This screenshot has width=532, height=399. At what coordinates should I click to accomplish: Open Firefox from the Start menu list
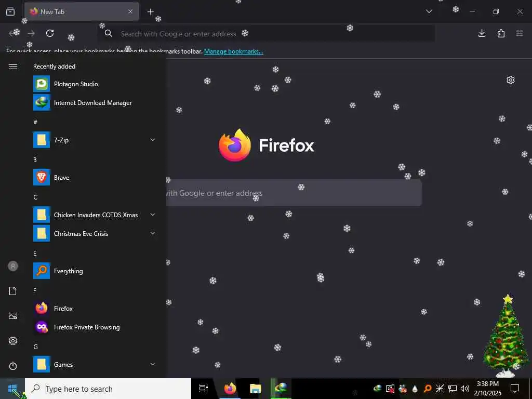click(95, 309)
